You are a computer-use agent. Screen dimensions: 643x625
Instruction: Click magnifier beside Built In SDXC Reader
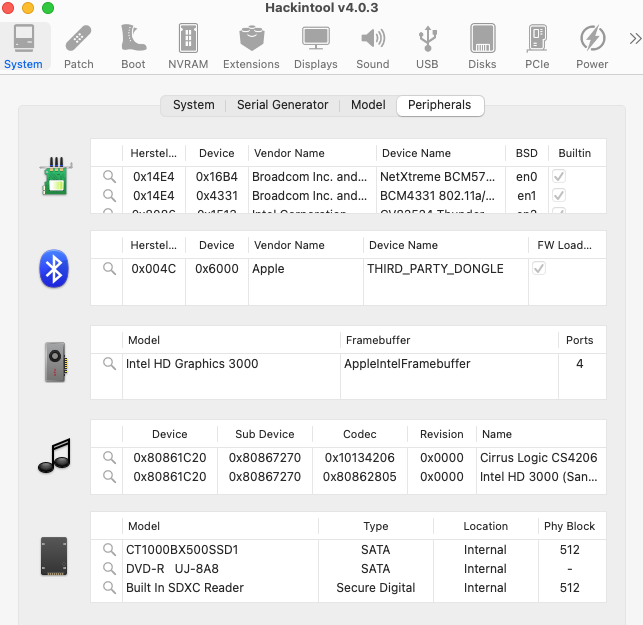pyautogui.click(x=109, y=587)
